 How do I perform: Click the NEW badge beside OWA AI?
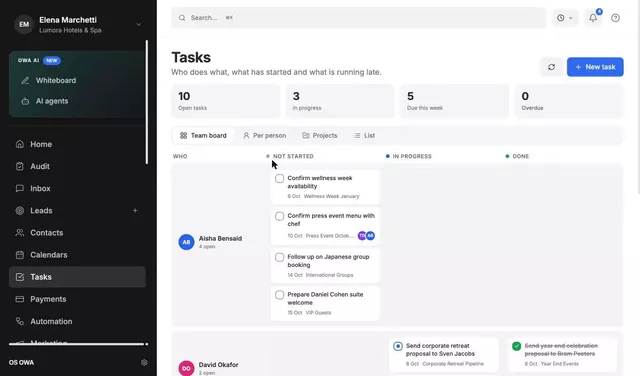click(52, 60)
